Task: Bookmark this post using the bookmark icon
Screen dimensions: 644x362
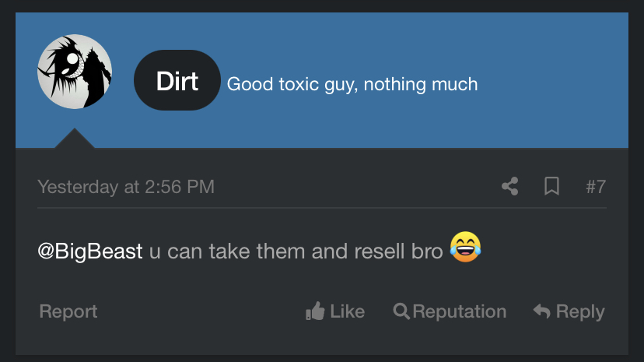Action: (x=551, y=187)
